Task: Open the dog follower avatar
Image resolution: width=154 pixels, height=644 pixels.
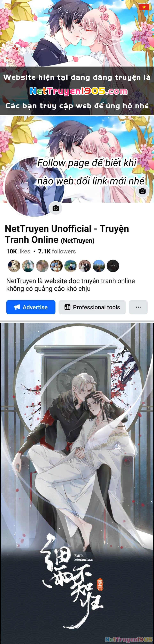Action: 14,266
